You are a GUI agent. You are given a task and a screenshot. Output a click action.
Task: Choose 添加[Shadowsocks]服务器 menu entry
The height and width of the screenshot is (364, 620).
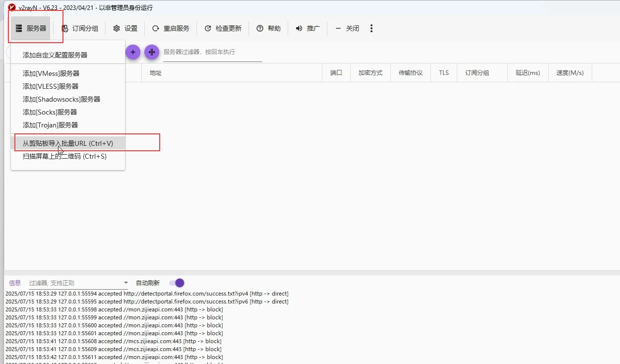point(62,99)
